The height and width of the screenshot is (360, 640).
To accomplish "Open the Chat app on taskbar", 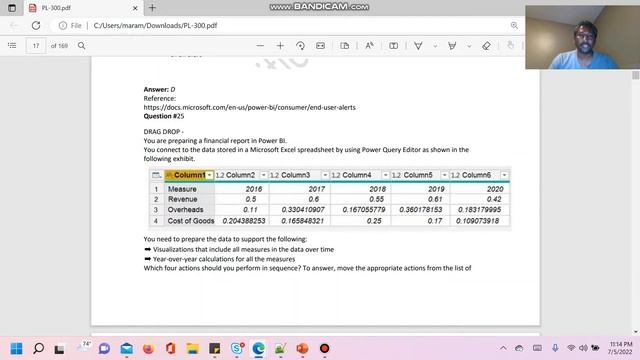I will (x=104, y=349).
